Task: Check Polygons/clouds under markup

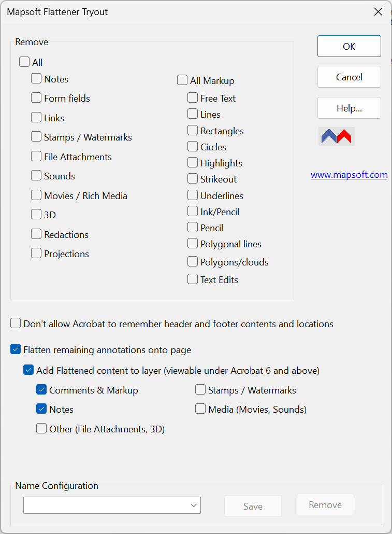Action: (x=192, y=262)
